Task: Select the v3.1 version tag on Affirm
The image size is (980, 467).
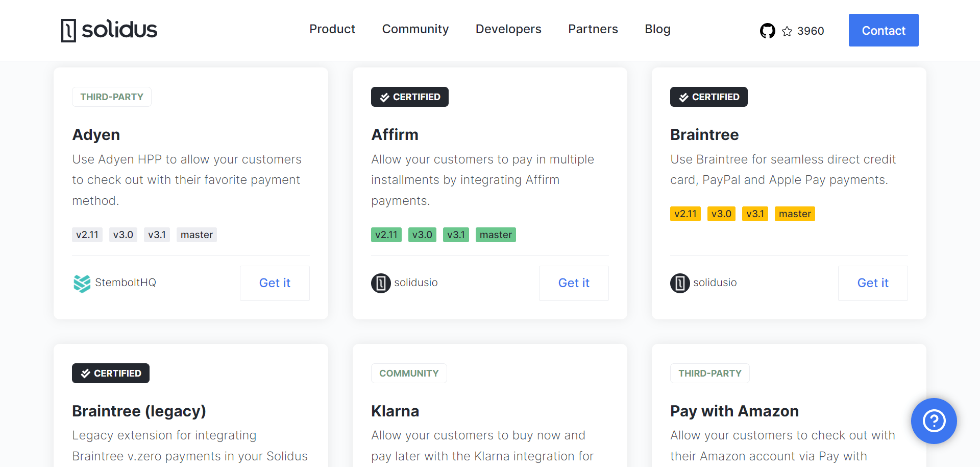Action: pos(456,235)
